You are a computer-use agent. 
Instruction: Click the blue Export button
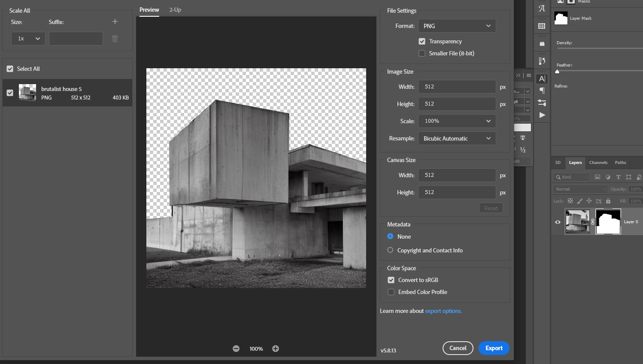(494, 348)
